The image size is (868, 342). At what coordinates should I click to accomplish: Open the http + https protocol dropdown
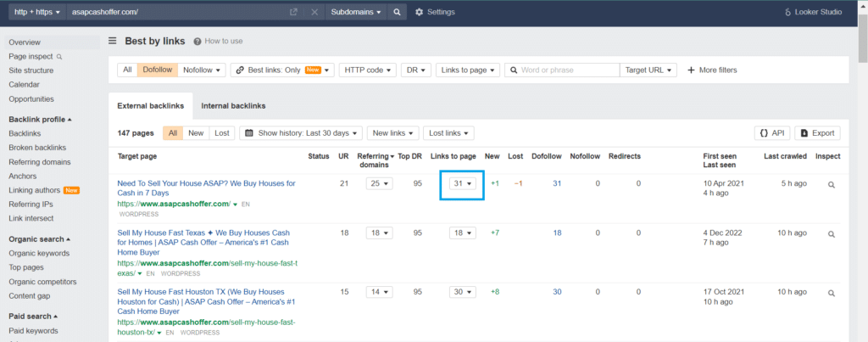tap(37, 12)
